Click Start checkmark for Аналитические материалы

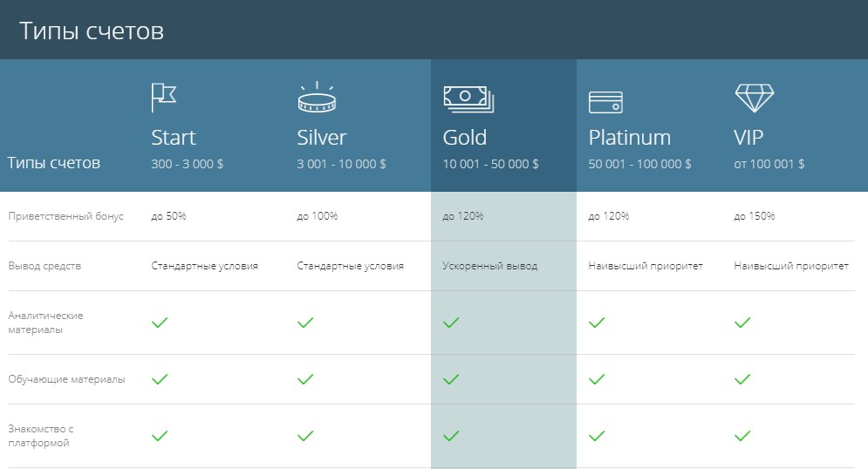[160, 323]
